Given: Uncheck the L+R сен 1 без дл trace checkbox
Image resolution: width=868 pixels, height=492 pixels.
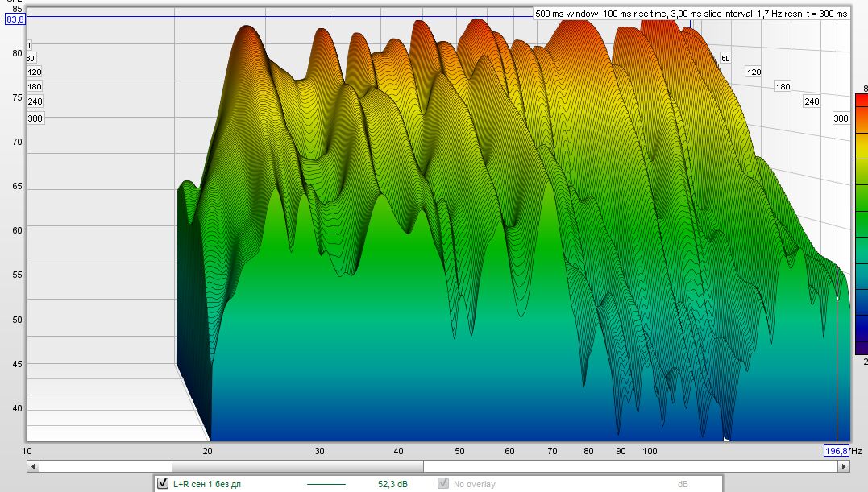Looking at the screenshot, I should coord(163,484).
